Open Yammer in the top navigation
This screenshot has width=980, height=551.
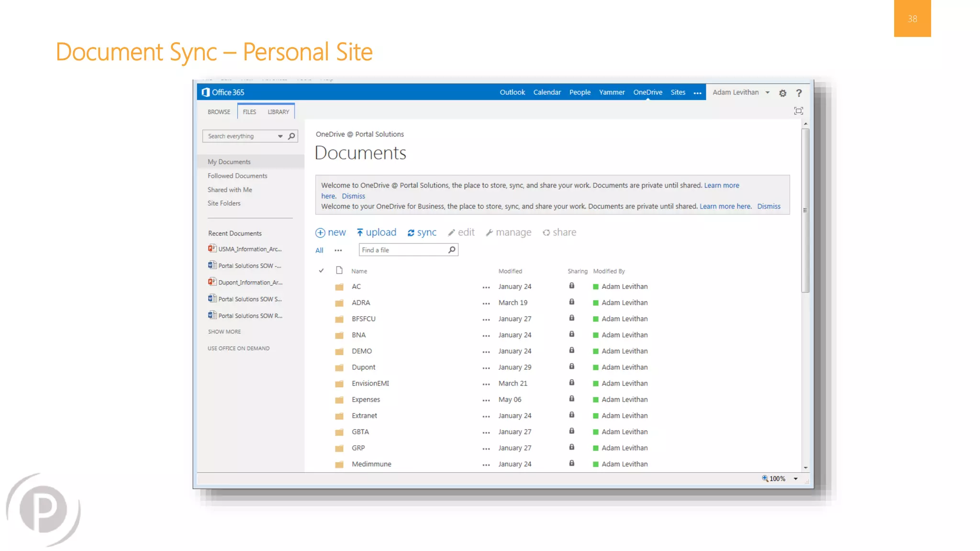(x=612, y=92)
